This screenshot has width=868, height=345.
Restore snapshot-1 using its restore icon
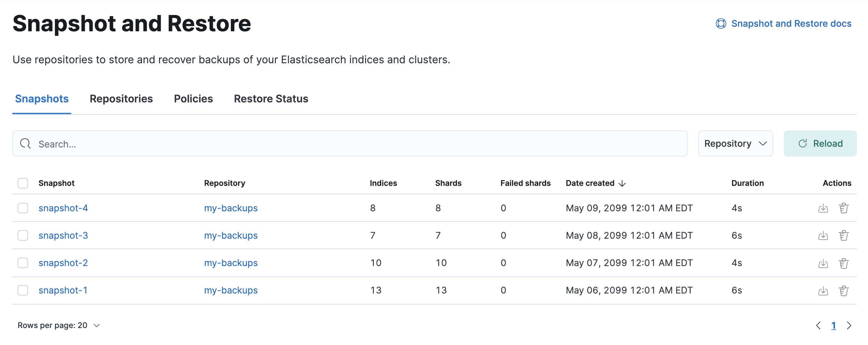823,291
